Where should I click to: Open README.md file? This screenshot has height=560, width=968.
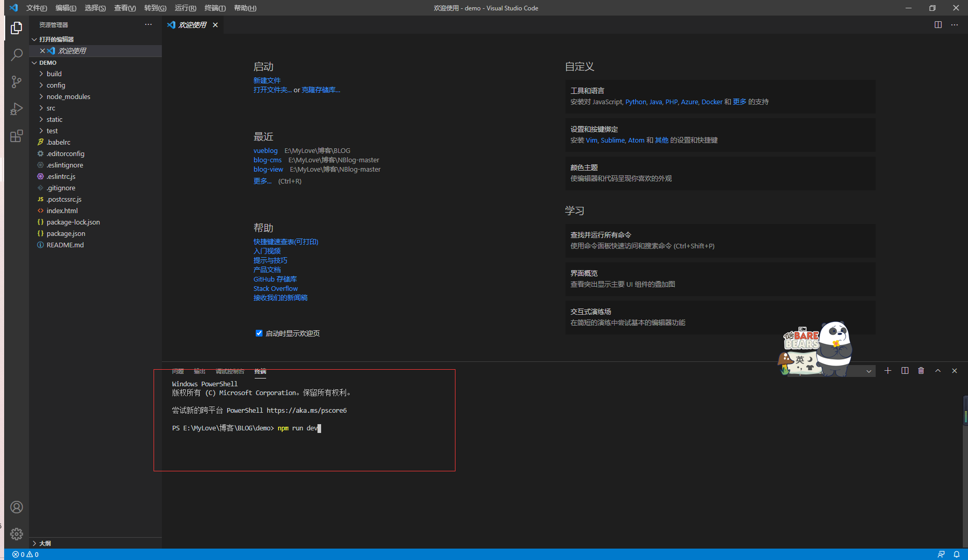(x=95, y=245)
